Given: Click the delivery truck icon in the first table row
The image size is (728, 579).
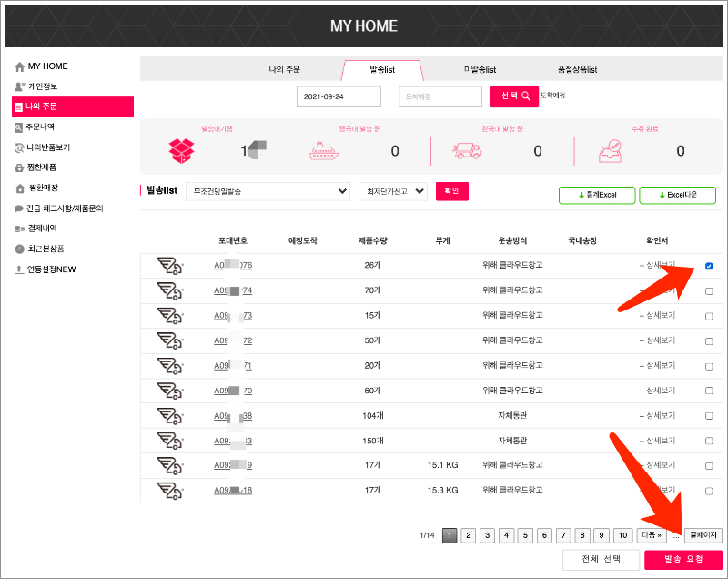Looking at the screenshot, I should tap(170, 266).
